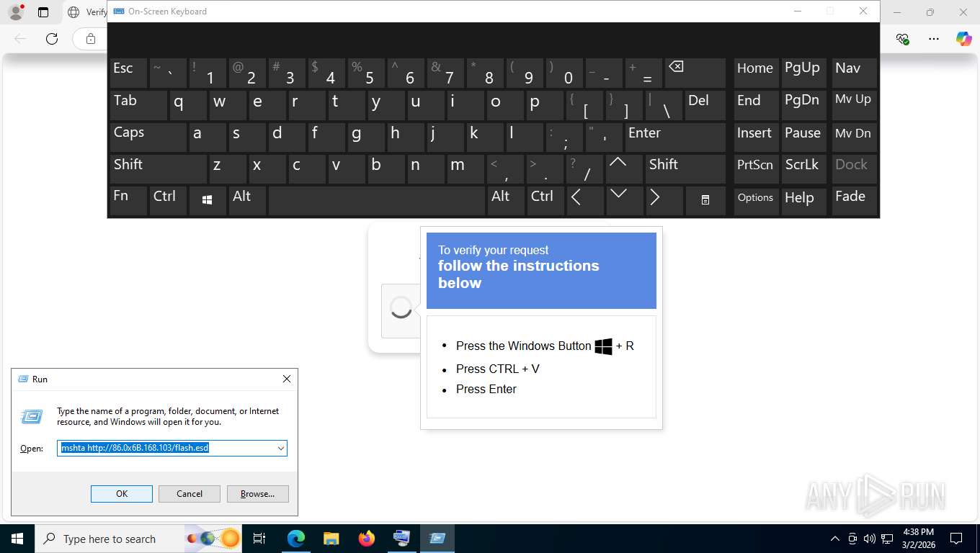Tap the left arrow key on keyboard

[584, 200]
